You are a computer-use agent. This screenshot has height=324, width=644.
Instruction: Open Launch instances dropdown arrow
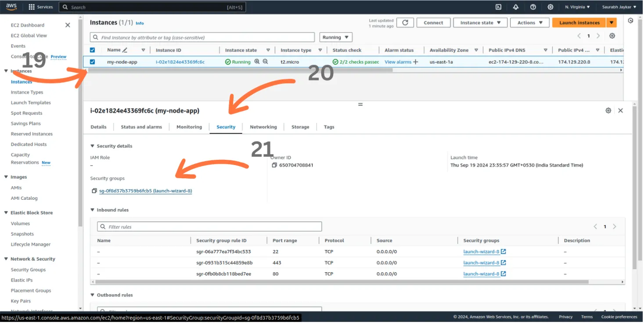pos(612,23)
